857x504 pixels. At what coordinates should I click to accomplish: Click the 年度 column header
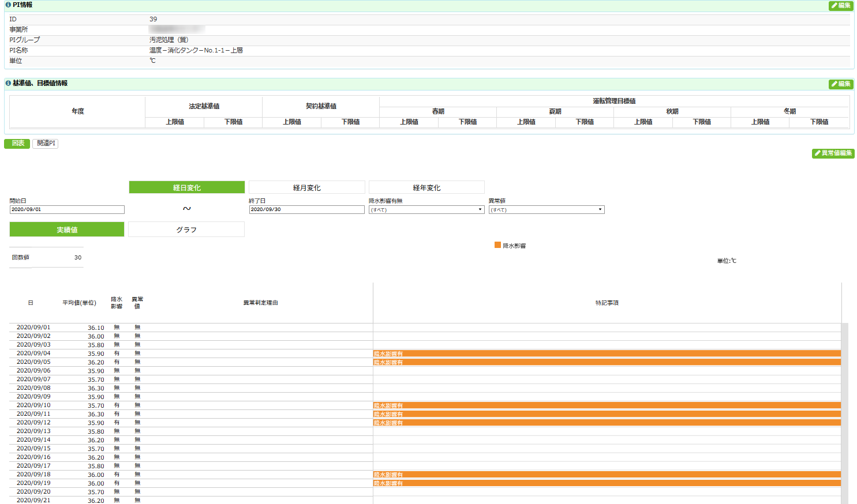[x=78, y=111]
